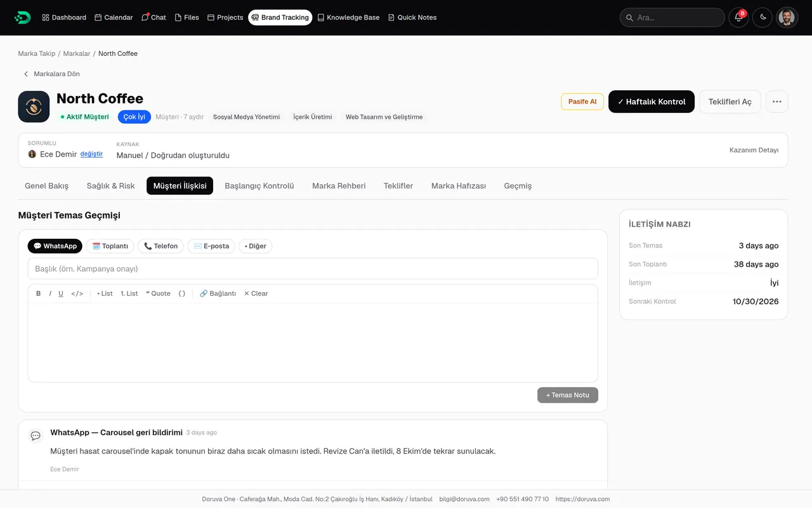Switch to the Genel Bakış tab

[x=46, y=185]
